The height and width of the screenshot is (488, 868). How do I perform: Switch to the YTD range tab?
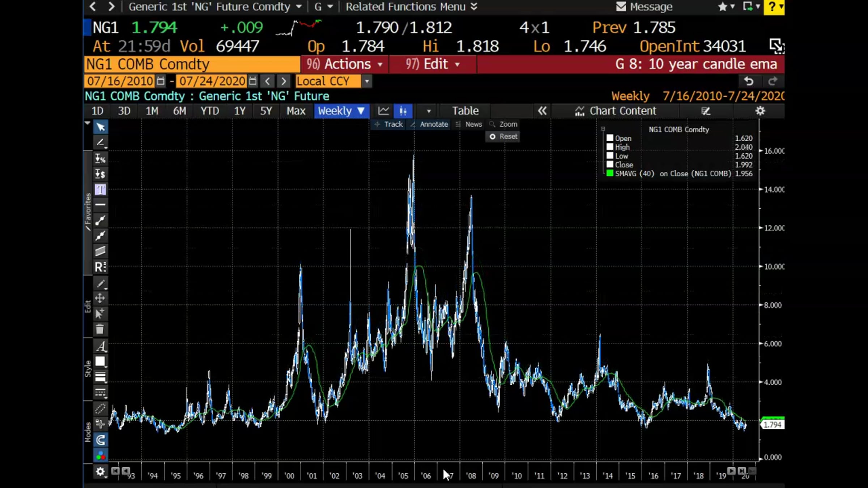210,111
